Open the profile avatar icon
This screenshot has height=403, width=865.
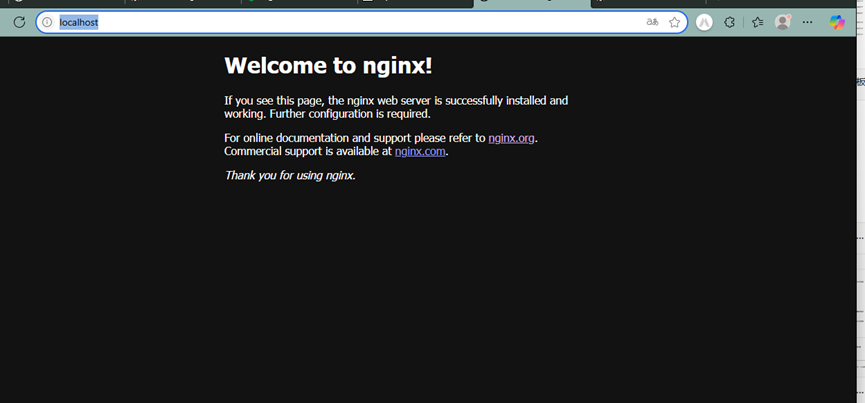coord(783,22)
